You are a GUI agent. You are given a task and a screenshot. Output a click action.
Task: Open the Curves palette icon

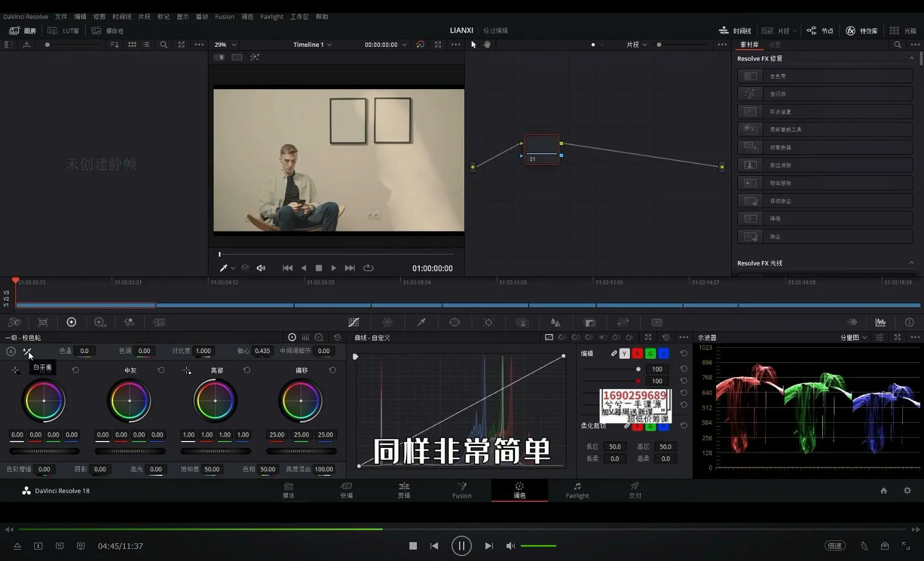point(353,322)
